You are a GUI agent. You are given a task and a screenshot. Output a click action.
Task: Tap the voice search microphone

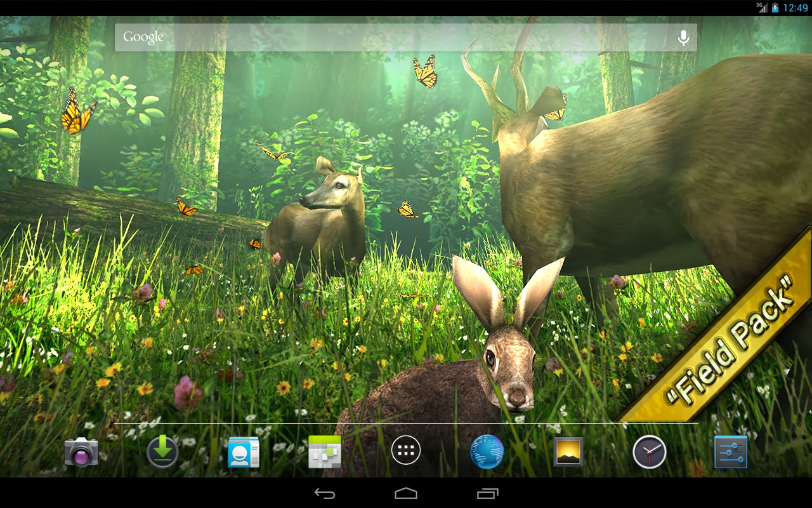683,38
